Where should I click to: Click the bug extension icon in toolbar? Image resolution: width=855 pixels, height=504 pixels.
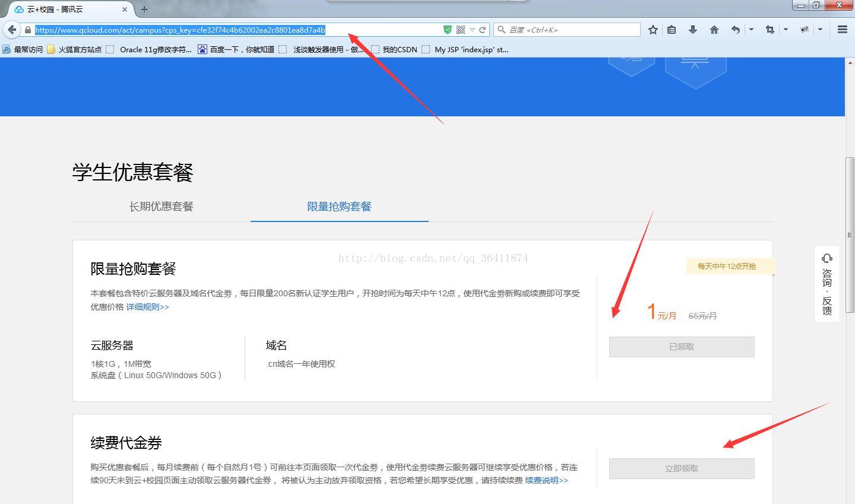805,30
